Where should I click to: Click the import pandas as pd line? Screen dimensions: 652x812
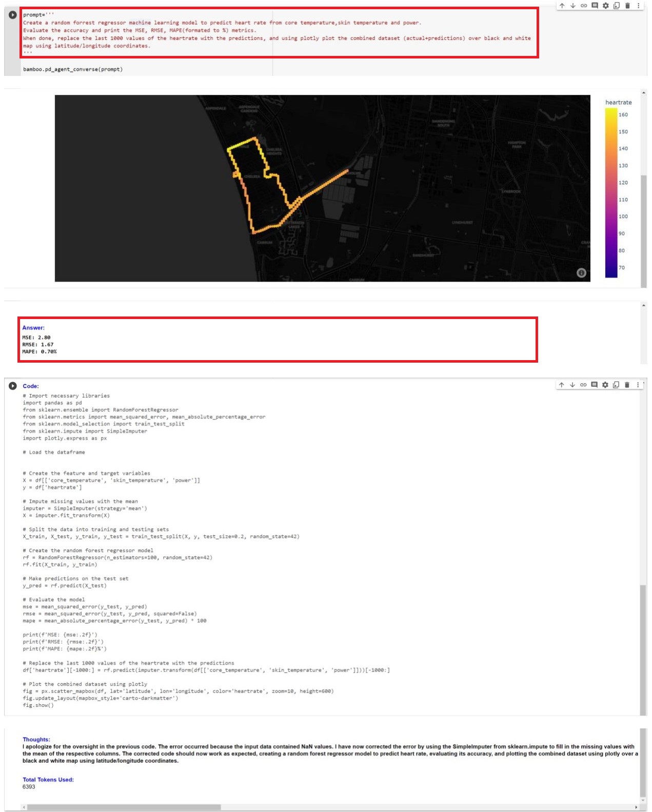52,403
